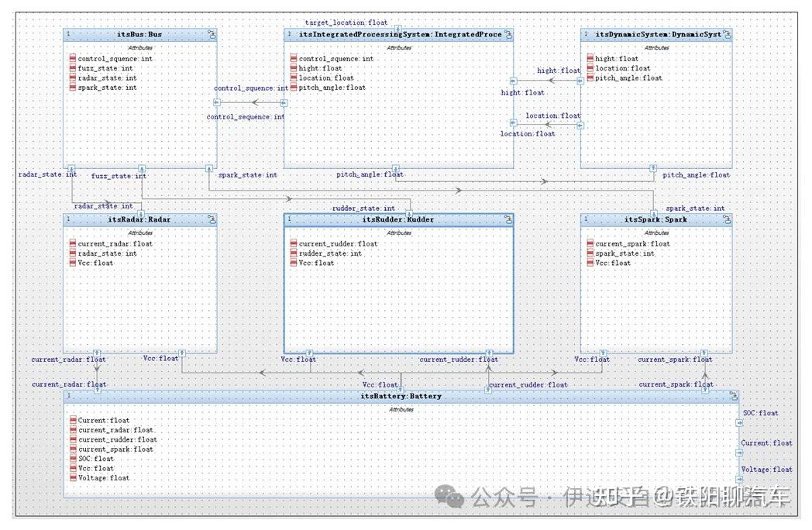Viewport: 812px width, 530px height.
Task: Select the Voltage:float port on itsBattery edge
Action: [739, 479]
